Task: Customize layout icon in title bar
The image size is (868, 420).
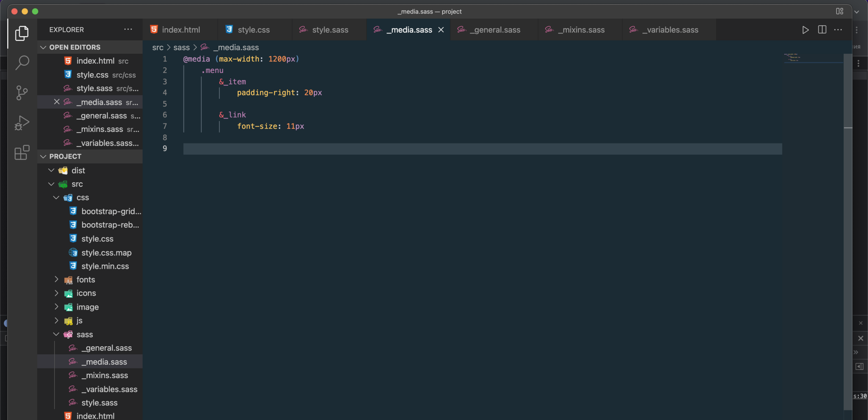Action: tap(840, 11)
